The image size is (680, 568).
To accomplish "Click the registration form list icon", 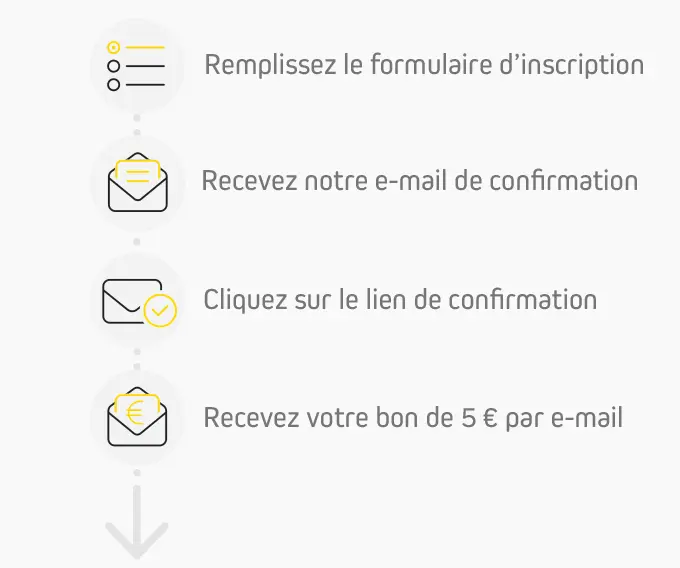I will [136, 66].
